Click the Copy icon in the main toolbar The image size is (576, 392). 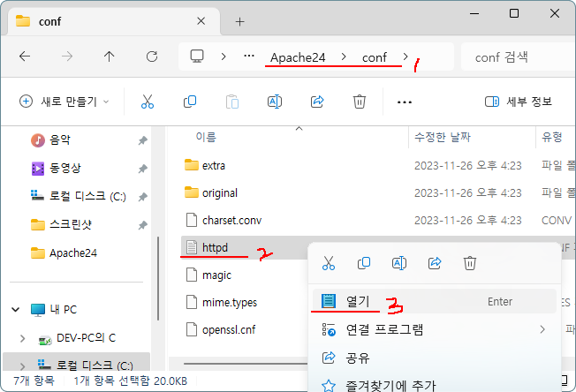190,102
